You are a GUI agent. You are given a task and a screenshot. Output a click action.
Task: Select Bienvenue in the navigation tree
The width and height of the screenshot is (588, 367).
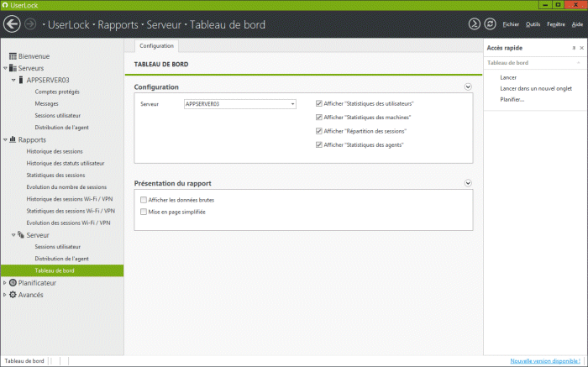(34, 56)
